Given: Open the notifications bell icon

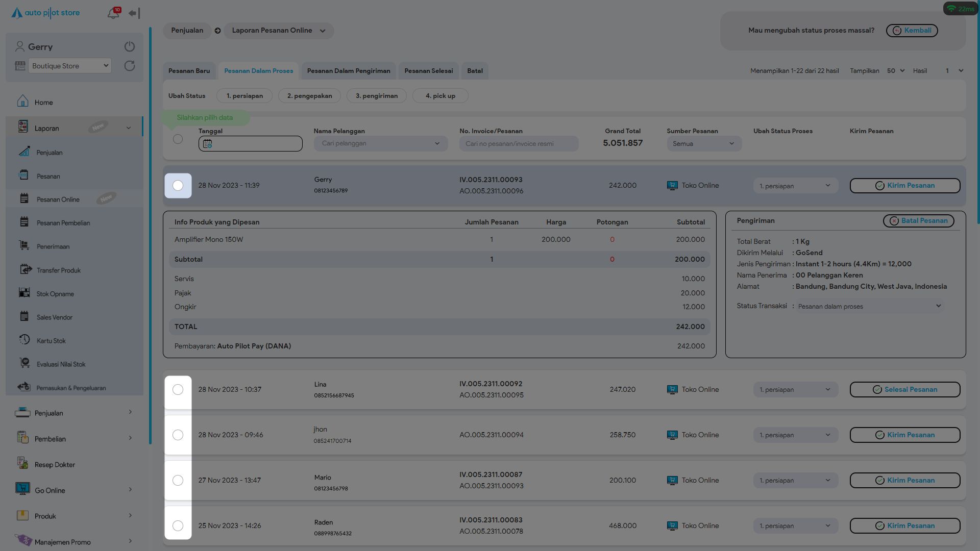Looking at the screenshot, I should (x=113, y=13).
